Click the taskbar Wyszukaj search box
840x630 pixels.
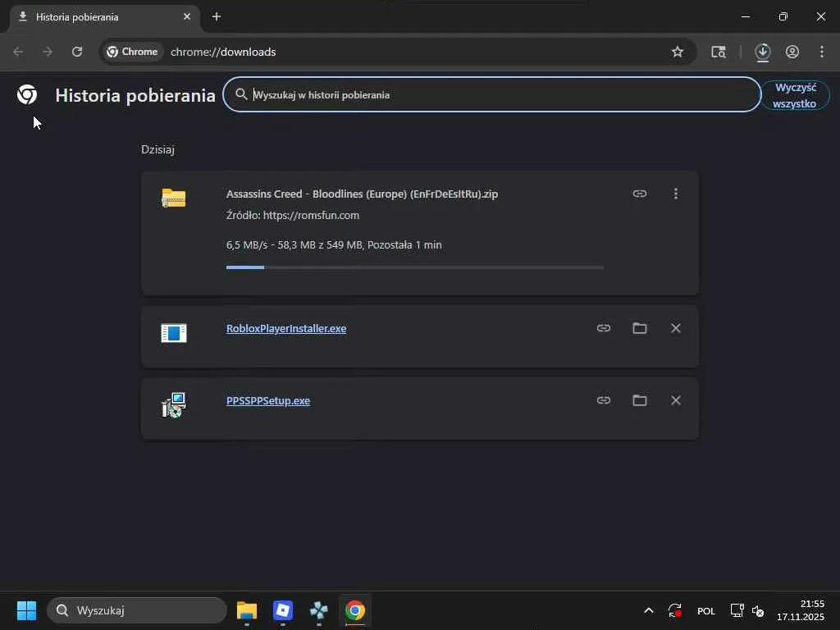click(137, 610)
